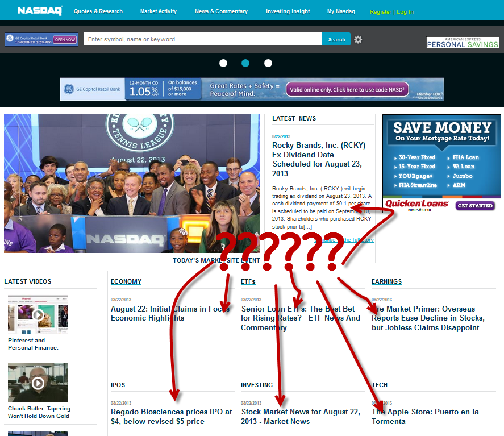Open the settings gear next to Search
Screen dimensions: 504x436
358,40
